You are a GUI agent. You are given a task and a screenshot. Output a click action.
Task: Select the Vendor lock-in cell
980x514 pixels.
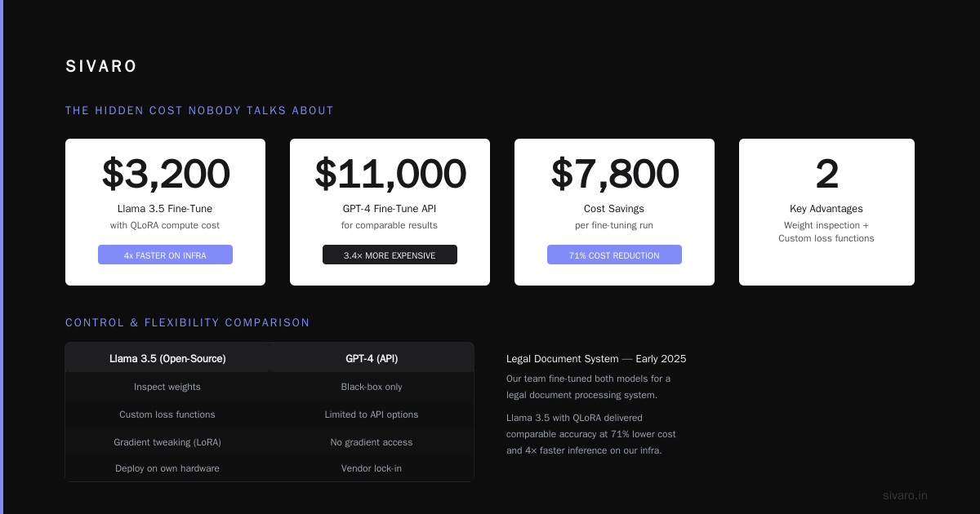point(372,468)
